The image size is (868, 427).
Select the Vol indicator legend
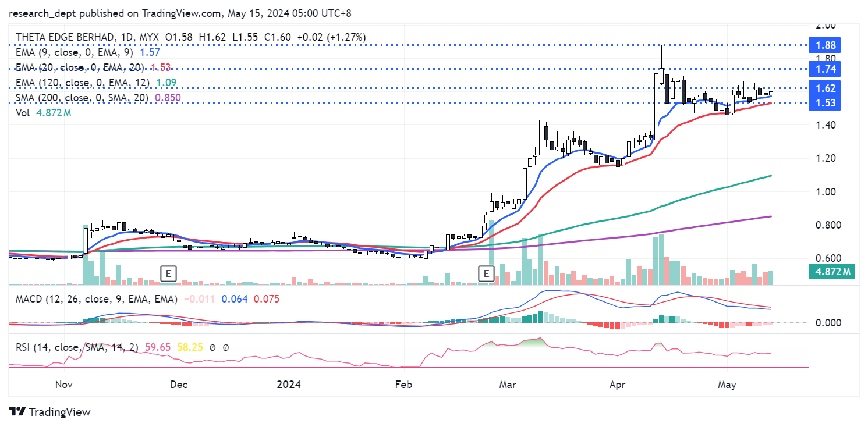(x=23, y=113)
